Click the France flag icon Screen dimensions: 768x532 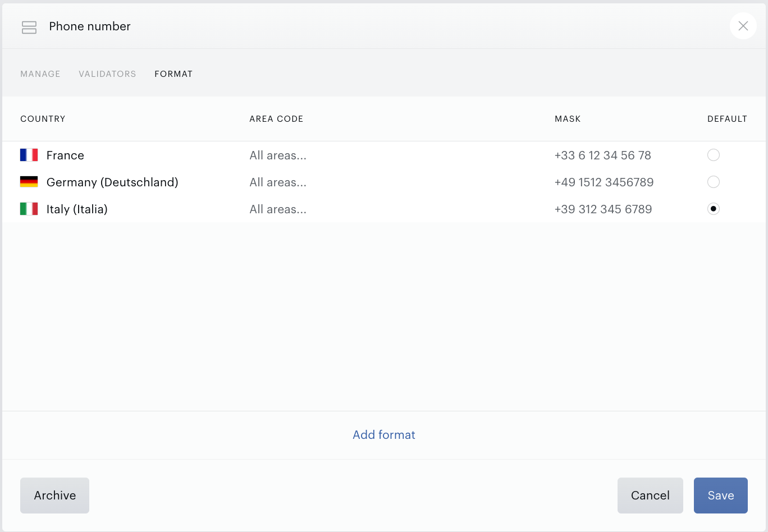pos(29,155)
